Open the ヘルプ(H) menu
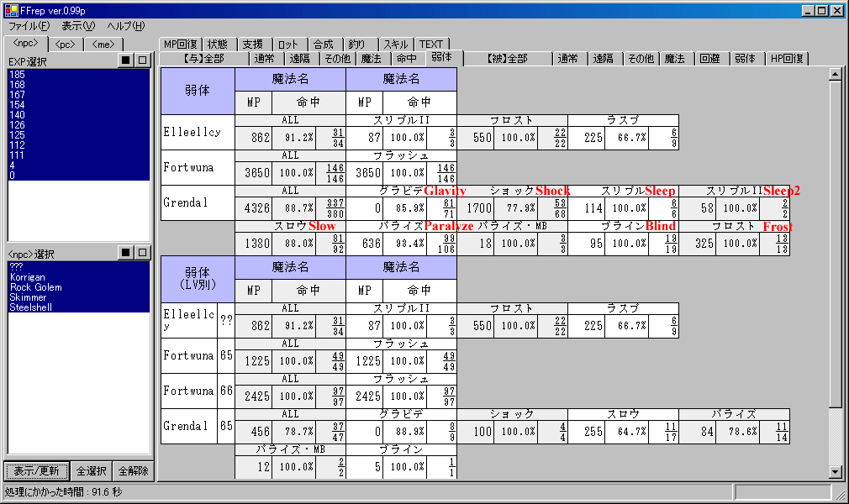This screenshot has height=504, width=849. [x=125, y=26]
